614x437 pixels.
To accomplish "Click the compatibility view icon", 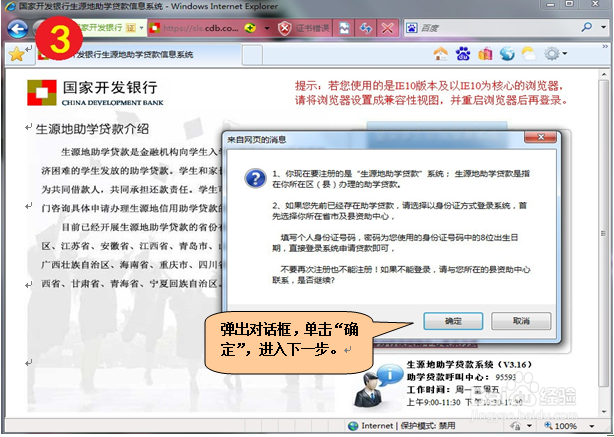I will click(344, 28).
